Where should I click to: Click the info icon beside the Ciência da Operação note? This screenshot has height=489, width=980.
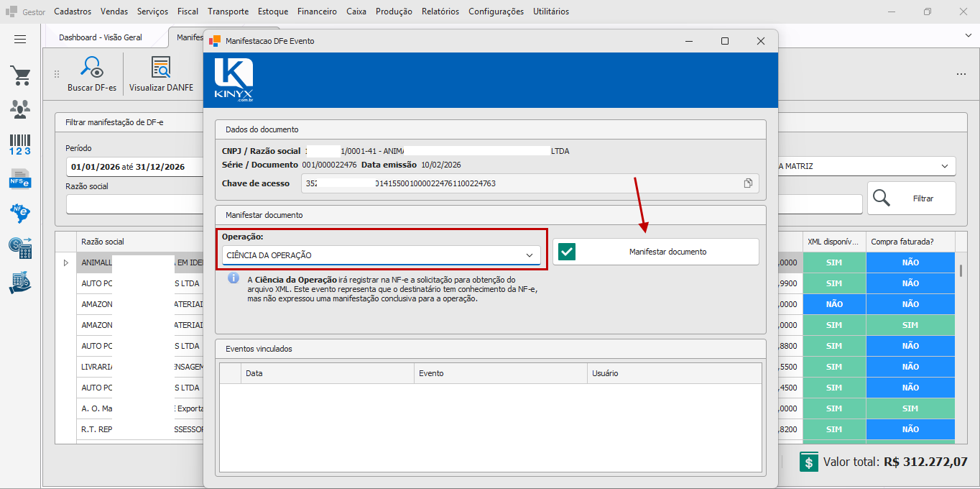point(234,278)
